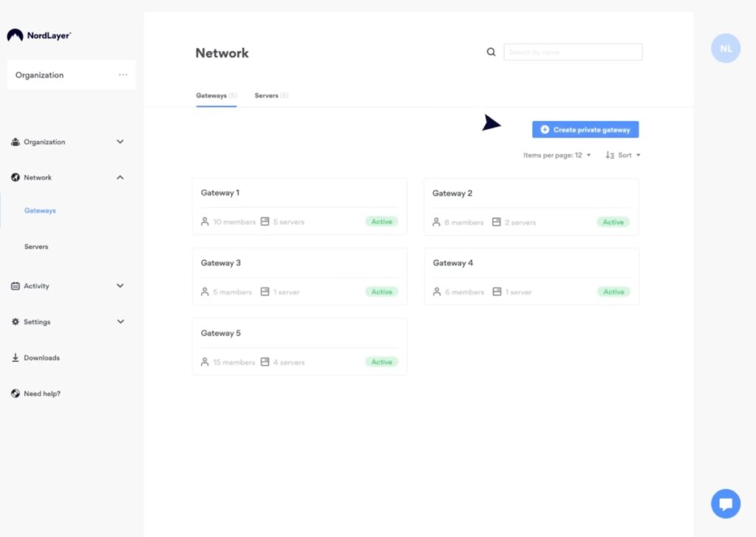Click the search magnifier icon

point(491,52)
